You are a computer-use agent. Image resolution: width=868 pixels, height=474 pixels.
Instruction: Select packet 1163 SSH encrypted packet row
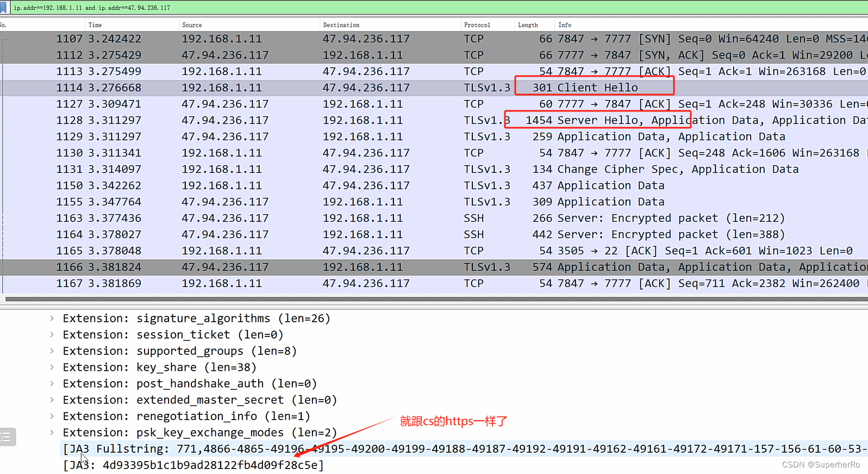click(x=434, y=219)
